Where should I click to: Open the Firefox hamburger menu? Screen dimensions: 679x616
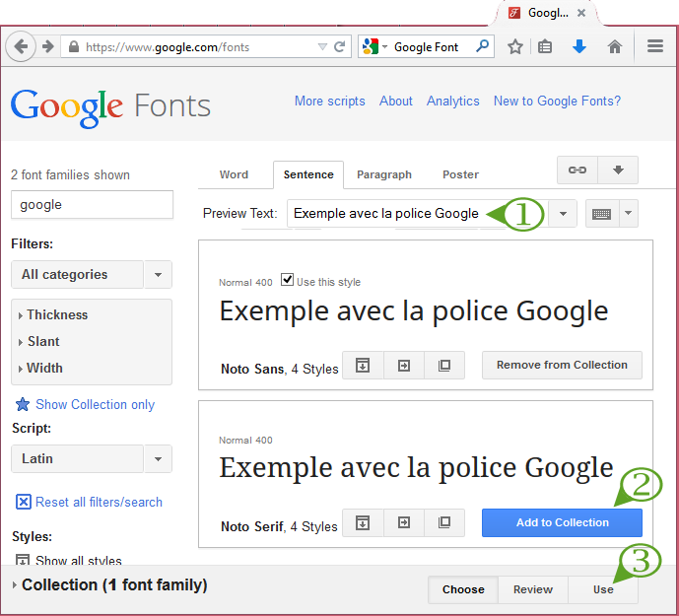point(655,46)
